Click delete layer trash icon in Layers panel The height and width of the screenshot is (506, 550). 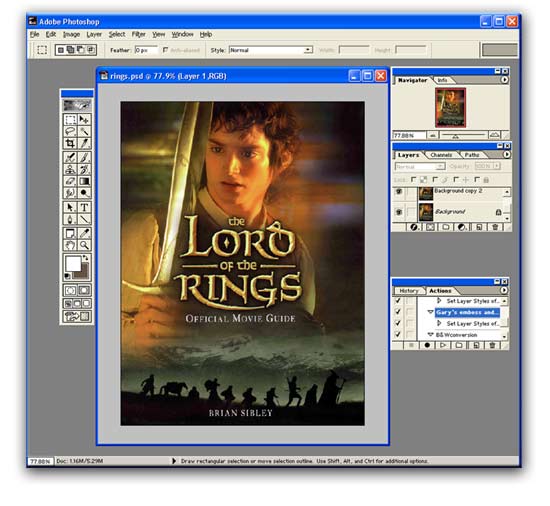click(x=495, y=227)
